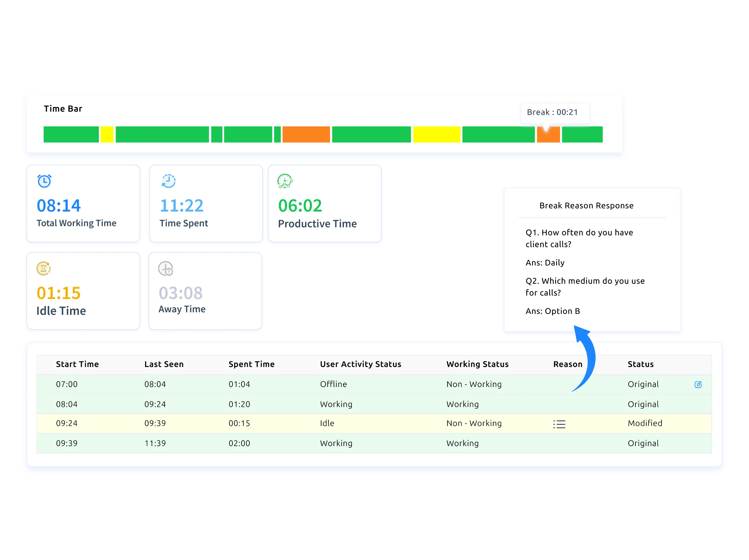The width and height of the screenshot is (749, 560).
Task: Open the reason list icon on the Idle row
Action: 559,424
